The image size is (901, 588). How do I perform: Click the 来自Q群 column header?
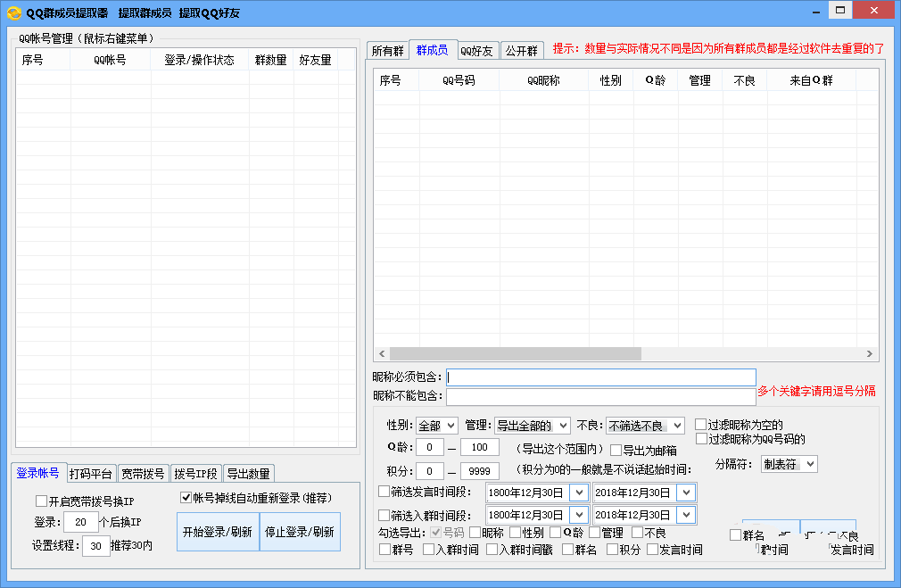pos(812,80)
